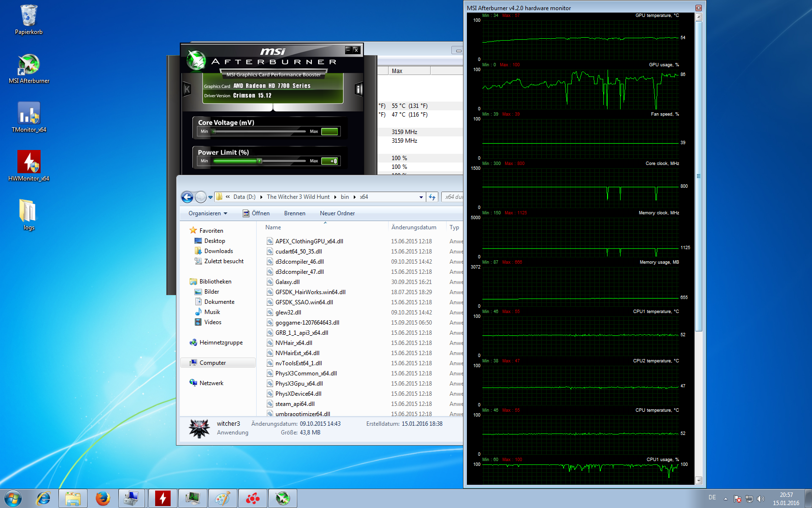Image resolution: width=812 pixels, height=508 pixels.
Task: Switch to MSI Afterburner in the taskbar
Action: coord(283,498)
